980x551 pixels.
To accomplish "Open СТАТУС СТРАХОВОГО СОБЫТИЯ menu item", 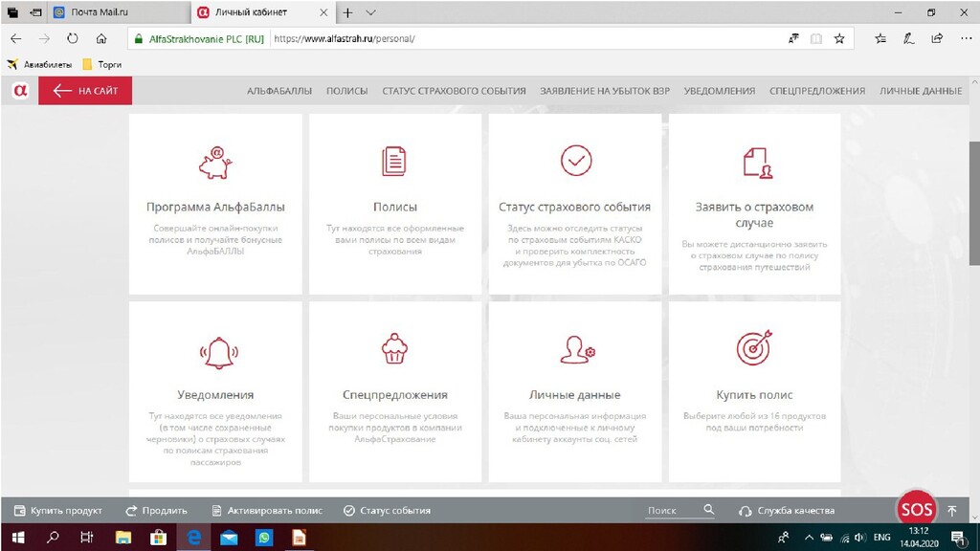I will click(x=454, y=91).
